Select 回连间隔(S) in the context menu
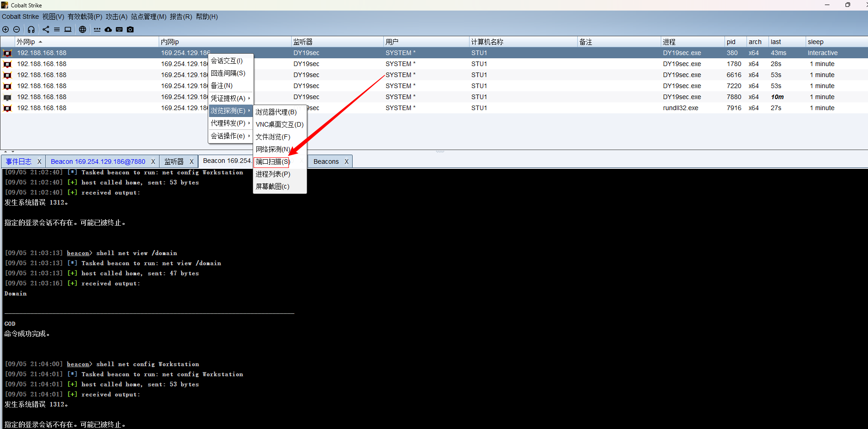The height and width of the screenshot is (429, 868). point(231,73)
